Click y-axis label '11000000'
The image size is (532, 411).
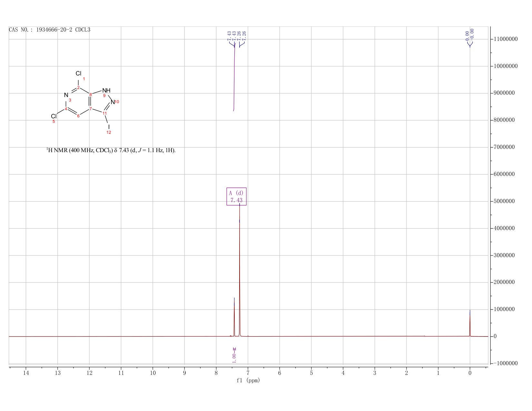click(505, 39)
